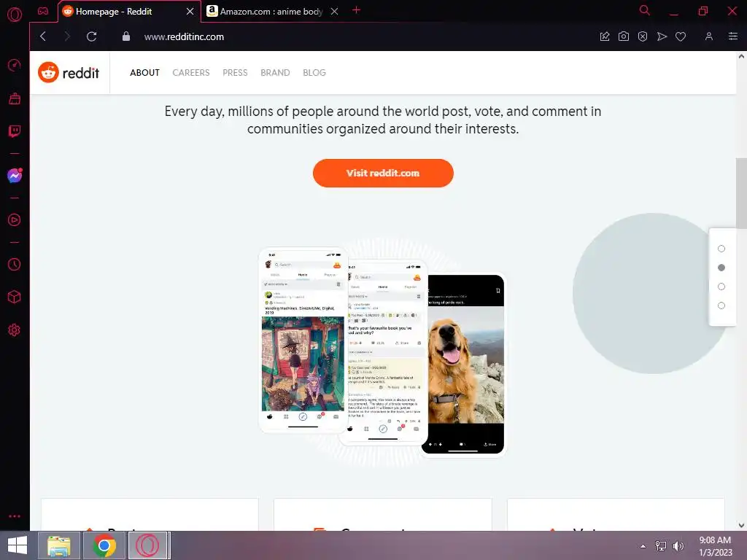The width and height of the screenshot is (747, 560).
Task: Click the site security padlock icon
Action: tap(126, 36)
